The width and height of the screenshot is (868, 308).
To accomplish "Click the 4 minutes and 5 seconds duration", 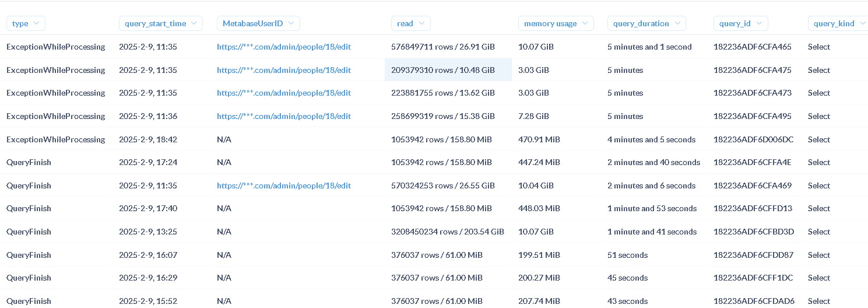I will [x=651, y=139].
